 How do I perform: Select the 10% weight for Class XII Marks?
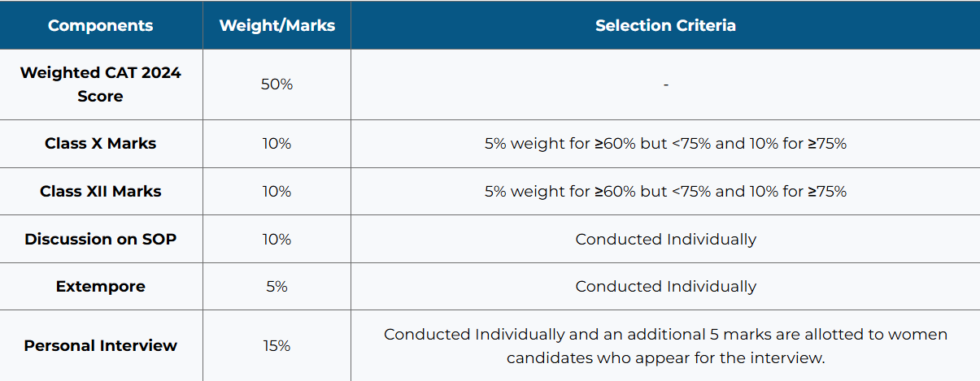(277, 192)
